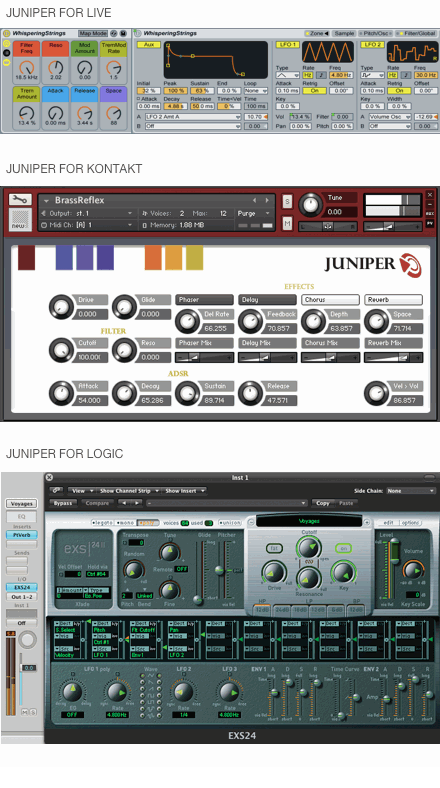Adjust the Feedback knob
440x788 pixels.
[250, 321]
